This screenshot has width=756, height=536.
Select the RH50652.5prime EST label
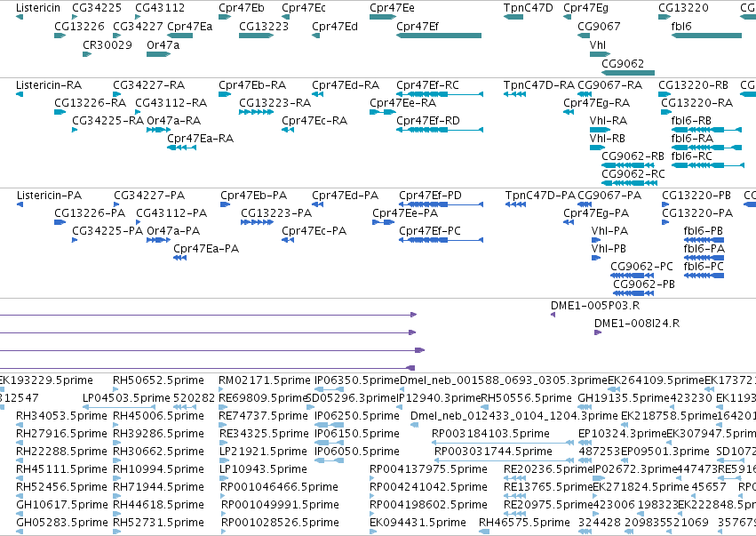pos(158,380)
